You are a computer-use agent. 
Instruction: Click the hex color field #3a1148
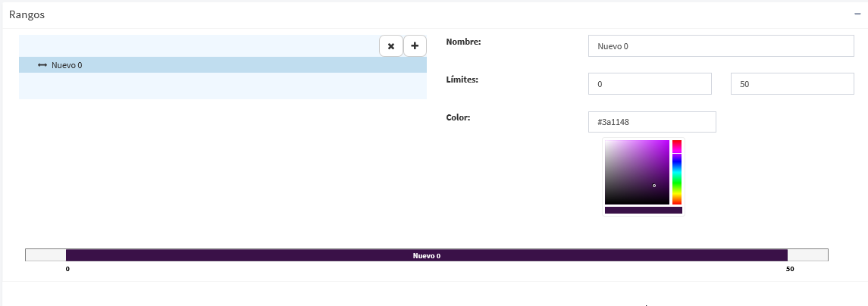pos(652,122)
